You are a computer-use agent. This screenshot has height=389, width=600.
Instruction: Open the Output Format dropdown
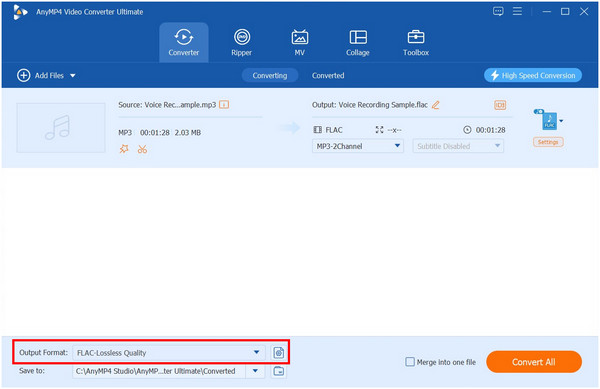[168, 353]
